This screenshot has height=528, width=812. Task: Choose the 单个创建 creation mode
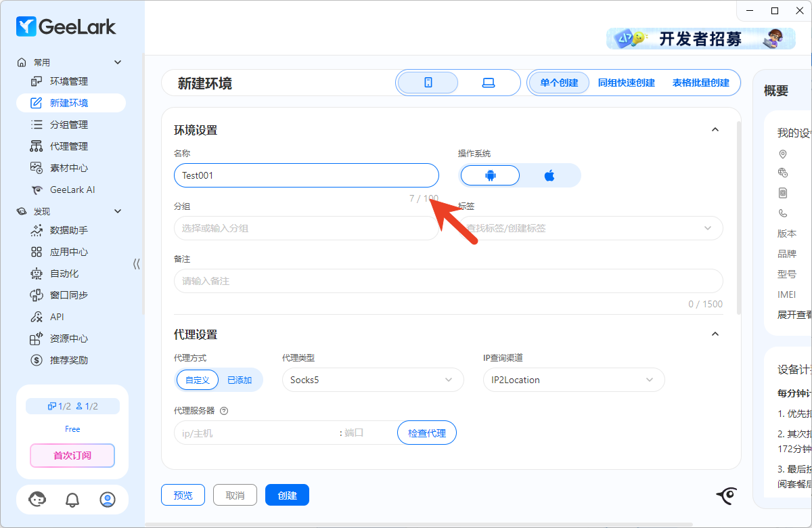pos(558,83)
